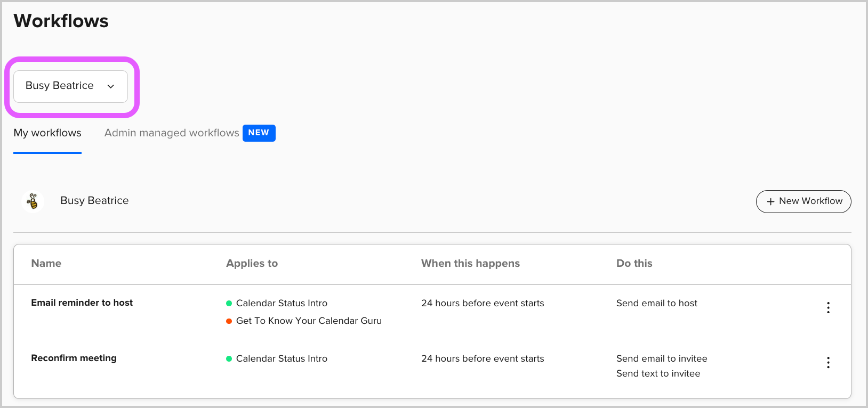Open the Reconfirm meeting workflow
Image resolution: width=868 pixels, height=408 pixels.
click(74, 358)
